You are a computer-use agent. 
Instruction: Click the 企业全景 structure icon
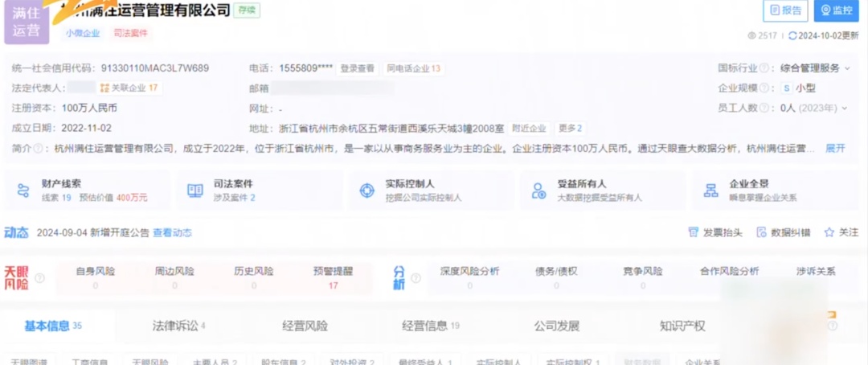[710, 191]
